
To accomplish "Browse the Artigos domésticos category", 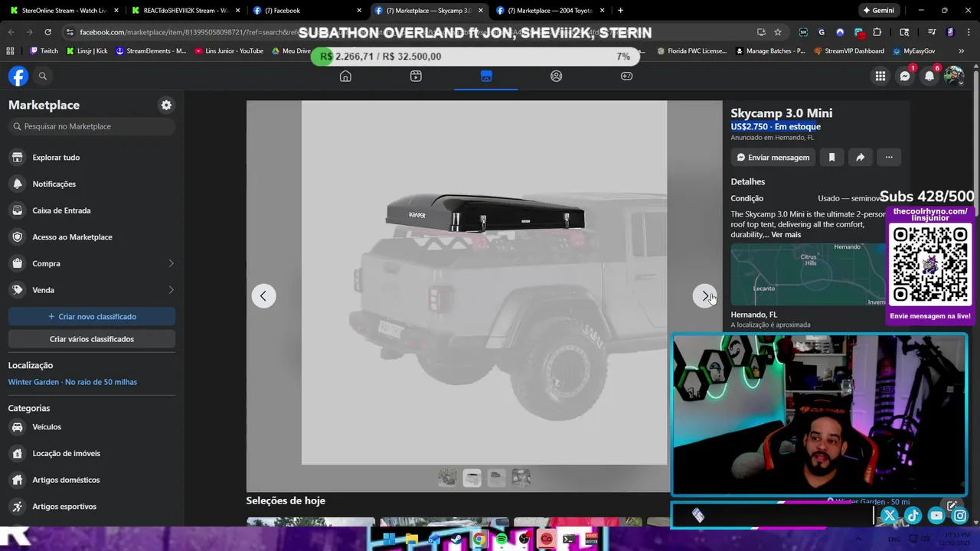I will pyautogui.click(x=91, y=480).
